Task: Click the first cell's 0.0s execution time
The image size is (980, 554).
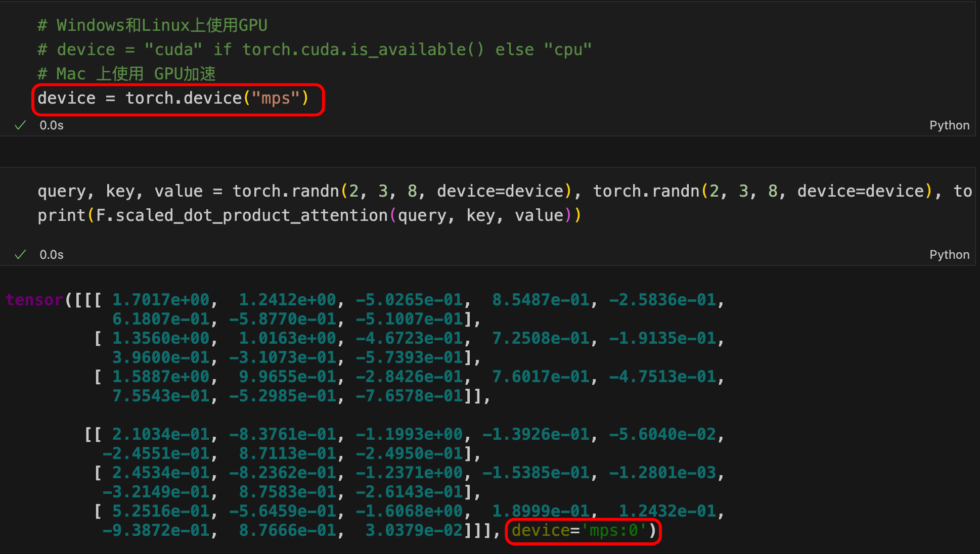Action: pos(52,125)
